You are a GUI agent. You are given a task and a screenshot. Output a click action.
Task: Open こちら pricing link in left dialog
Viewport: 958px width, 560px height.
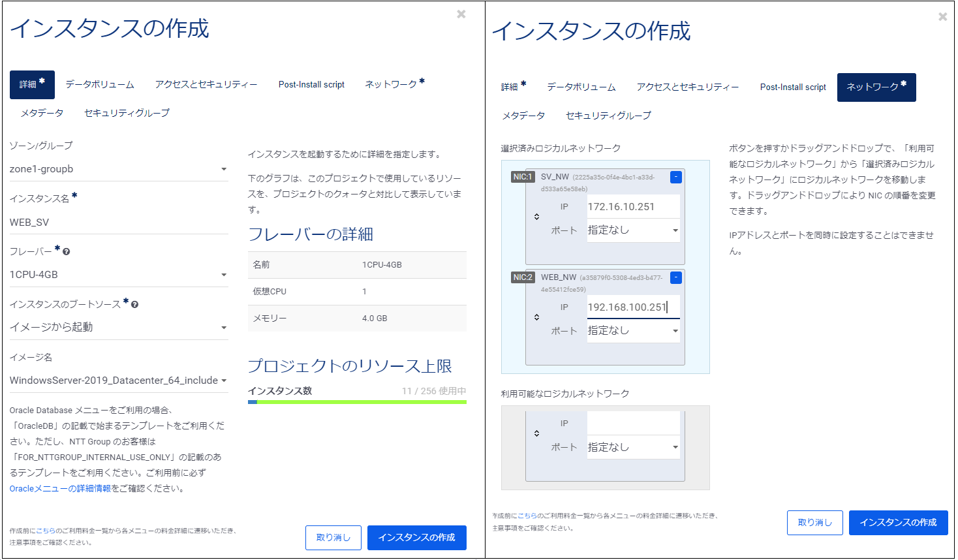[46, 531]
